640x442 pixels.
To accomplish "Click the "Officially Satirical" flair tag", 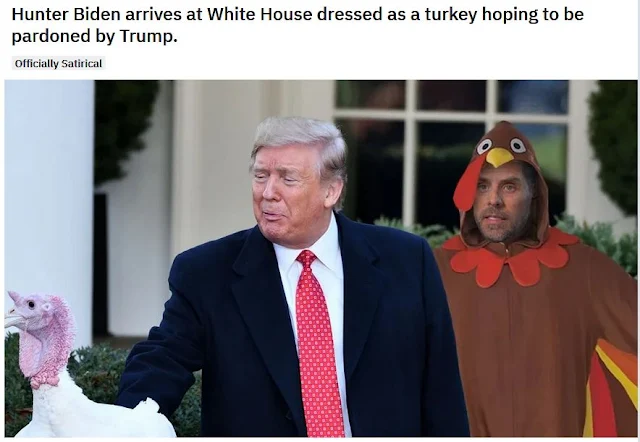I will pyautogui.click(x=58, y=64).
